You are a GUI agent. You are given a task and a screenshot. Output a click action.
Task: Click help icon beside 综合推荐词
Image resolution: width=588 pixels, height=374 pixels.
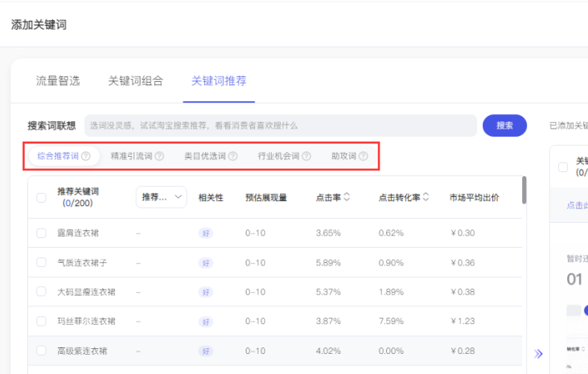coord(85,156)
